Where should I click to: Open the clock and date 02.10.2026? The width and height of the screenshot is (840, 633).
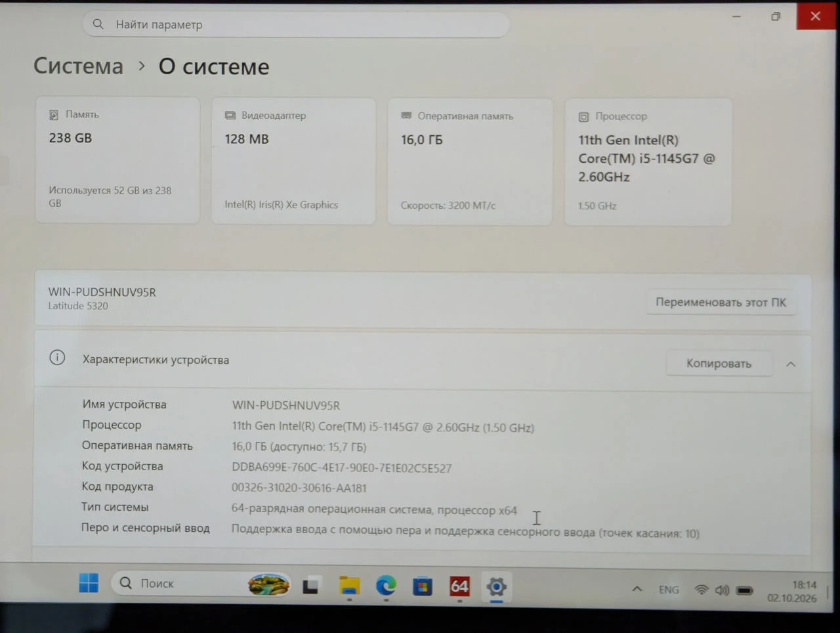[792, 591]
